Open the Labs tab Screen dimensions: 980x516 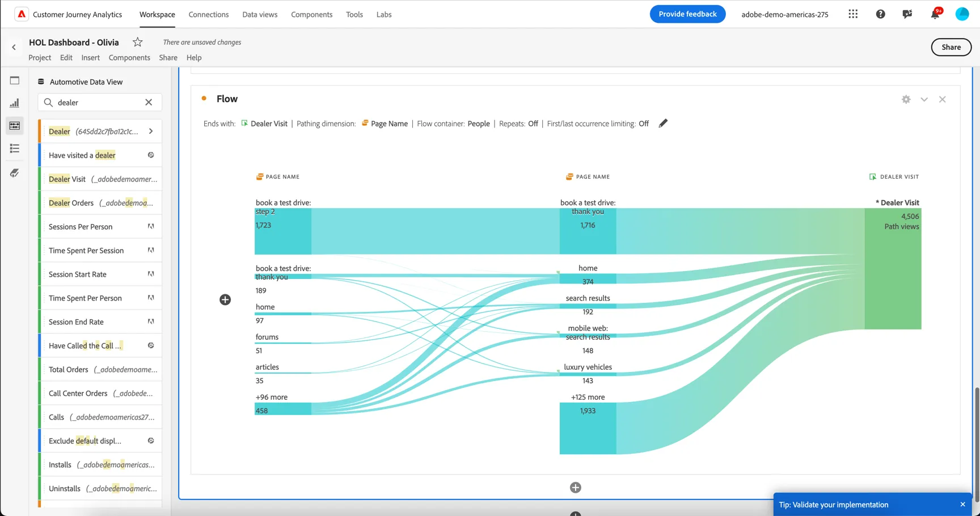click(x=384, y=14)
